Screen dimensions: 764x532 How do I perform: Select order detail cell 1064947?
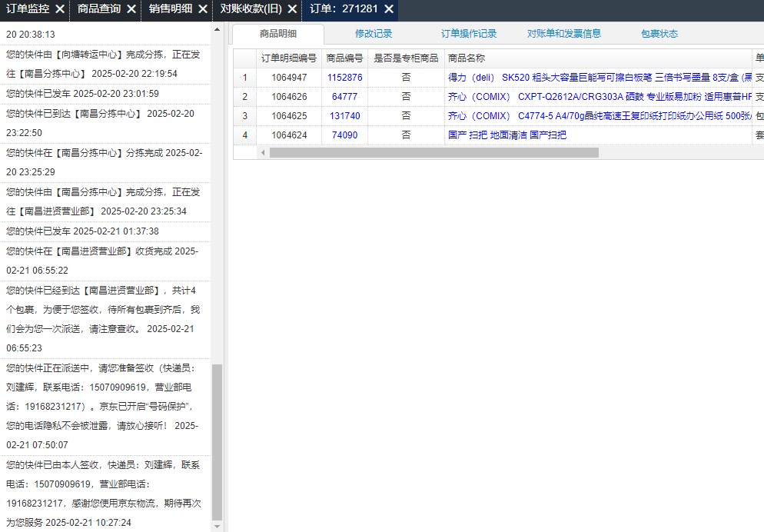pos(289,78)
